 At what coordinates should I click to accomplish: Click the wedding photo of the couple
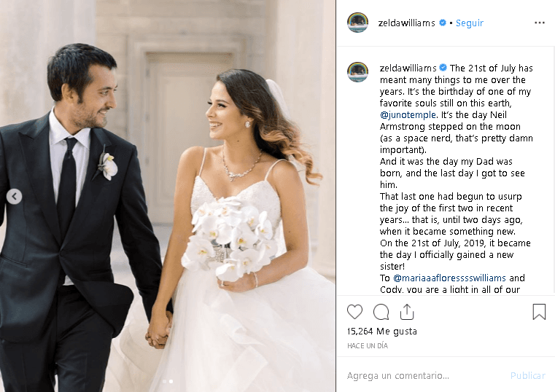coord(168,196)
